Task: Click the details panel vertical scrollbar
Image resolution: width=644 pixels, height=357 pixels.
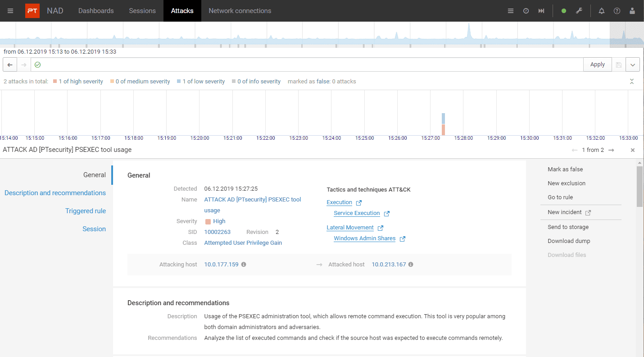Action: point(640,186)
